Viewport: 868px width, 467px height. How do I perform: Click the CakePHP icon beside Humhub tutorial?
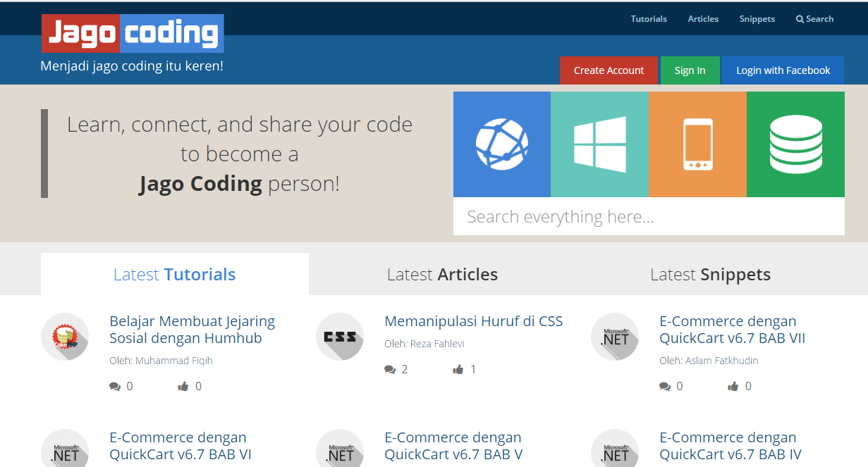(x=65, y=337)
